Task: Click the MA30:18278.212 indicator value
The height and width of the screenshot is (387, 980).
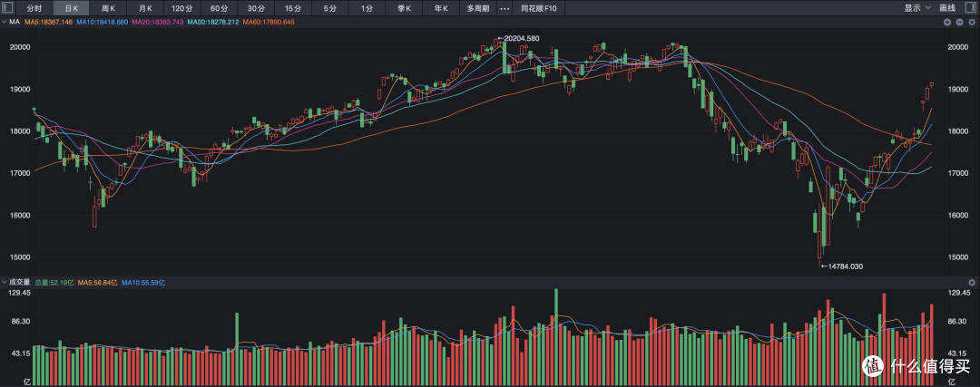Action: (x=211, y=22)
